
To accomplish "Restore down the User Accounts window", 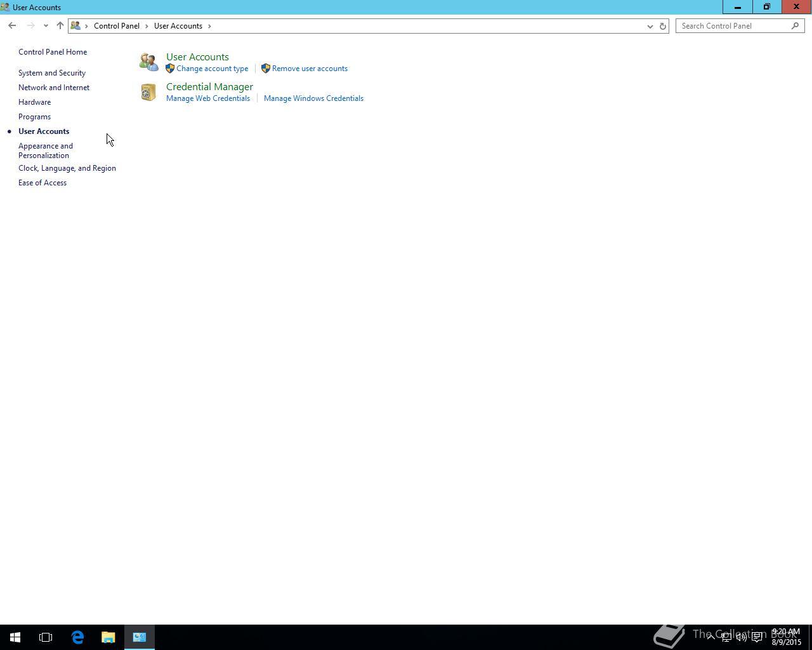I will 767,7.
